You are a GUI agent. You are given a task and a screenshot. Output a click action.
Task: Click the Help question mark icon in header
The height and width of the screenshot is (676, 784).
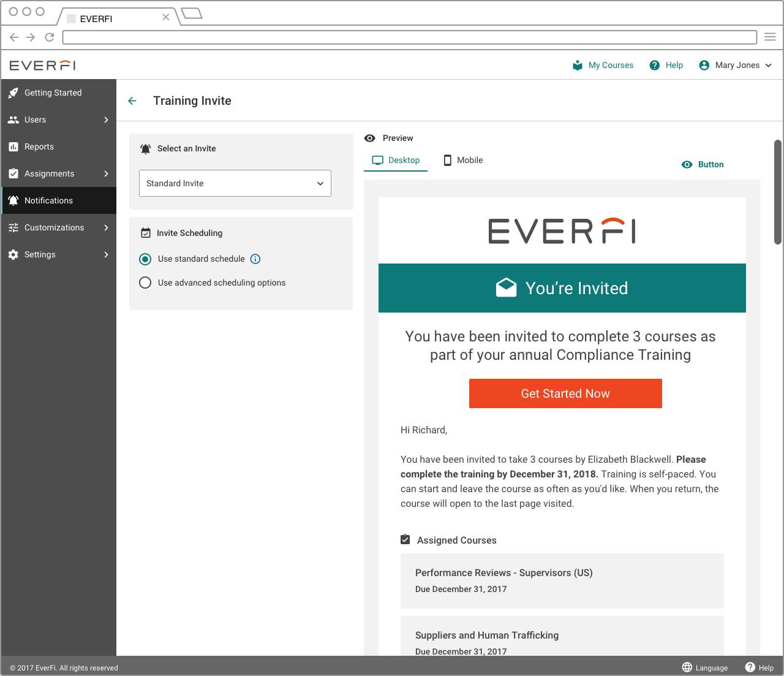point(655,65)
